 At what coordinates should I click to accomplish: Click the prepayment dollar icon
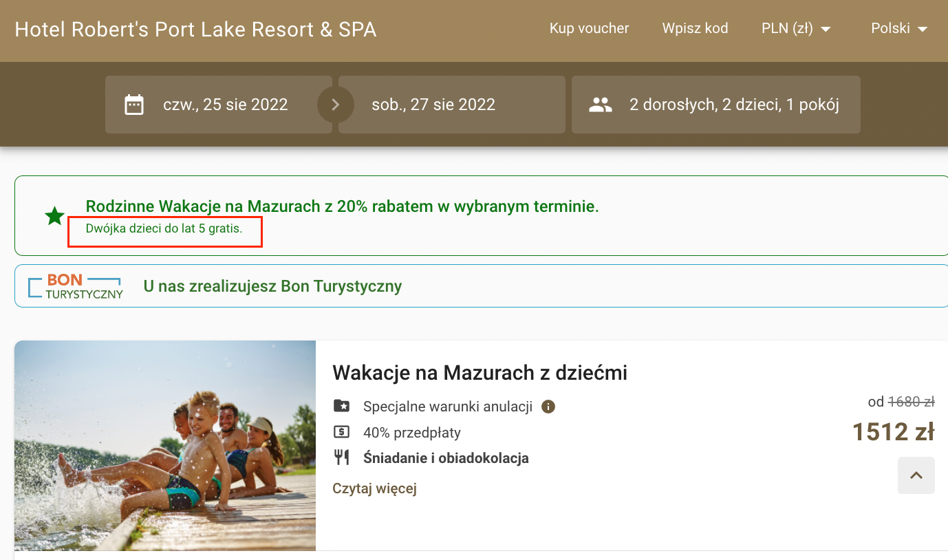click(x=341, y=432)
